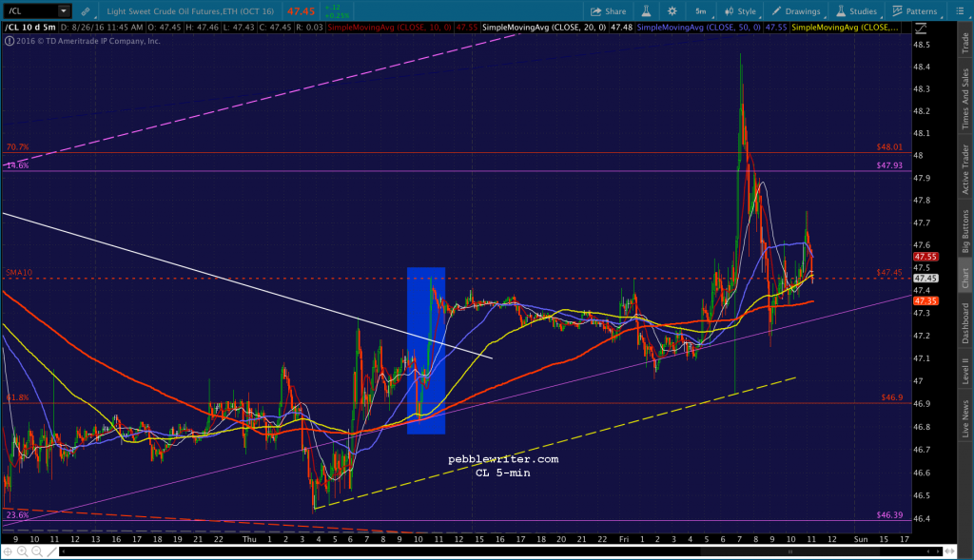
Task: Click the horizontal time scrollbar thumb
Action: (790, 551)
